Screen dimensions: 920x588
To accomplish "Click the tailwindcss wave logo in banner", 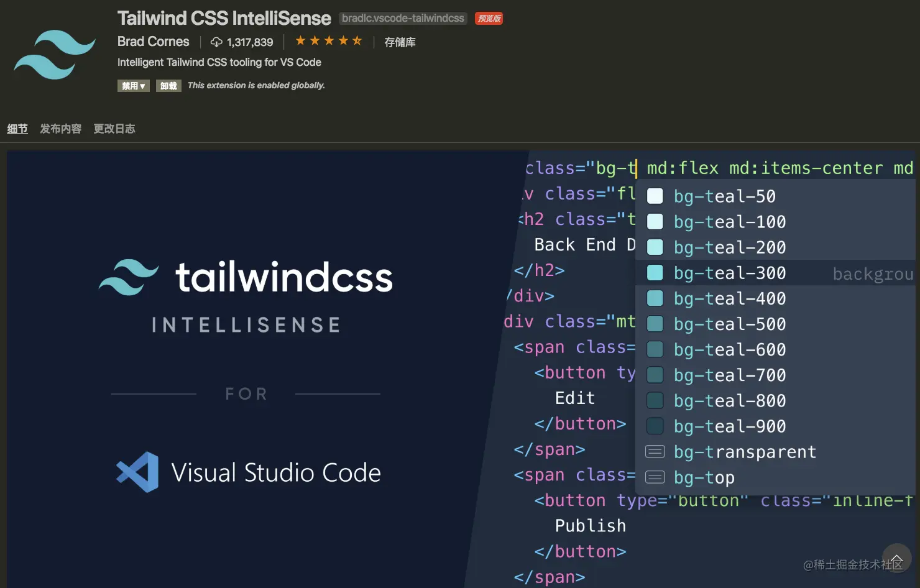I will coord(129,277).
